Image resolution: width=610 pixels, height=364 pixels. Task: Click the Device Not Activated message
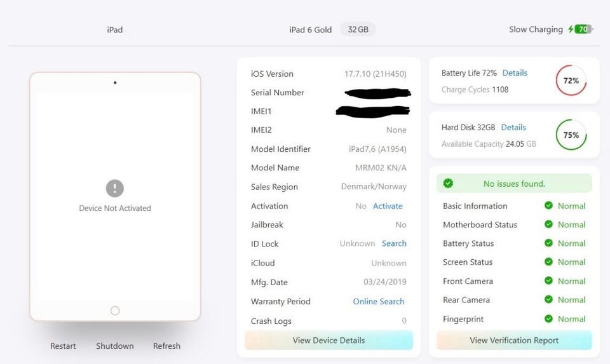coord(115,208)
